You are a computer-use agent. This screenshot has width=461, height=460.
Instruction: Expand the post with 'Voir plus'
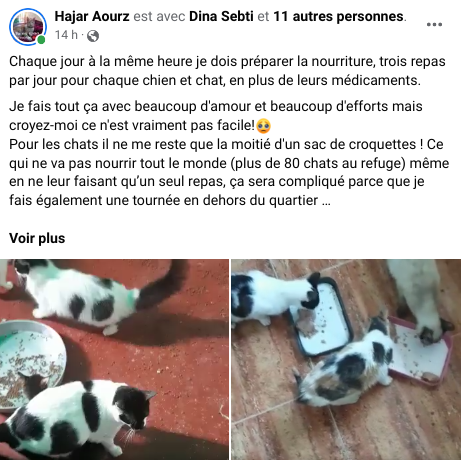(37, 238)
